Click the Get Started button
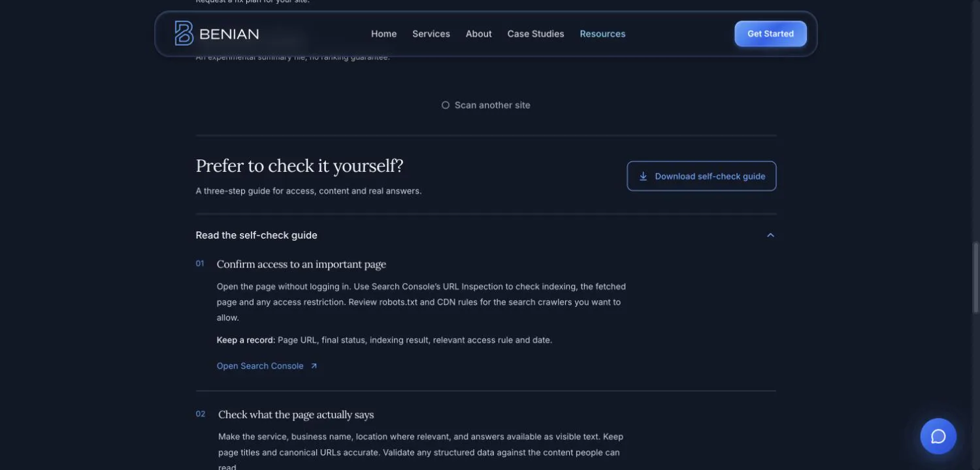Screen dimensions: 980x470 point(770,34)
